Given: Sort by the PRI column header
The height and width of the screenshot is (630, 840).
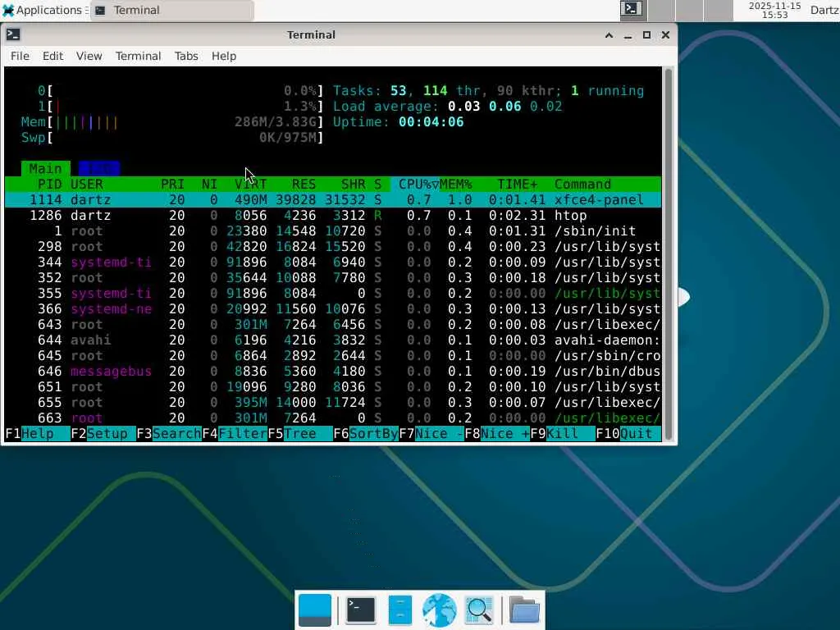Looking at the screenshot, I should [172, 185].
